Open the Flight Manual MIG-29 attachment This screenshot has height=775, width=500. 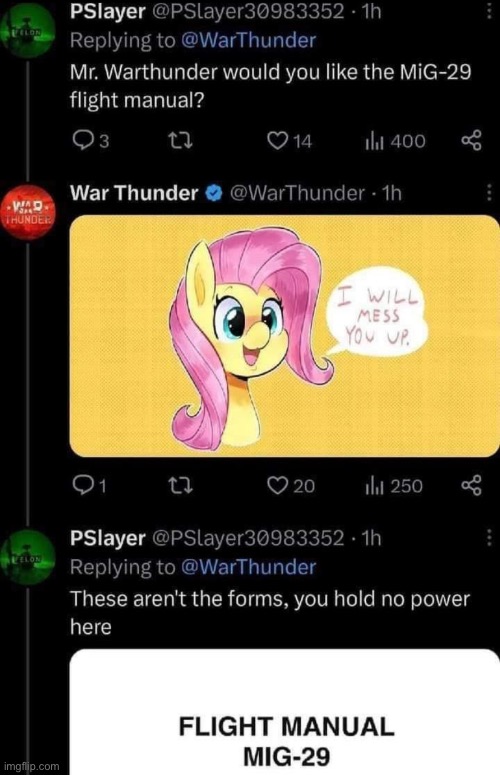coord(285,712)
